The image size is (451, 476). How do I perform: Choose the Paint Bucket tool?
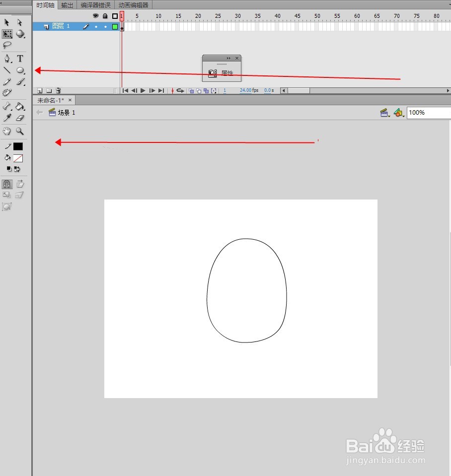(x=20, y=106)
